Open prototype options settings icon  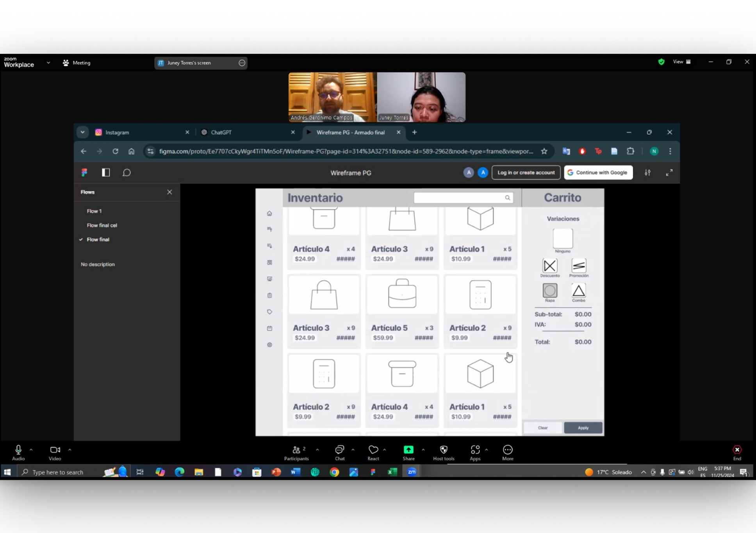(x=647, y=172)
